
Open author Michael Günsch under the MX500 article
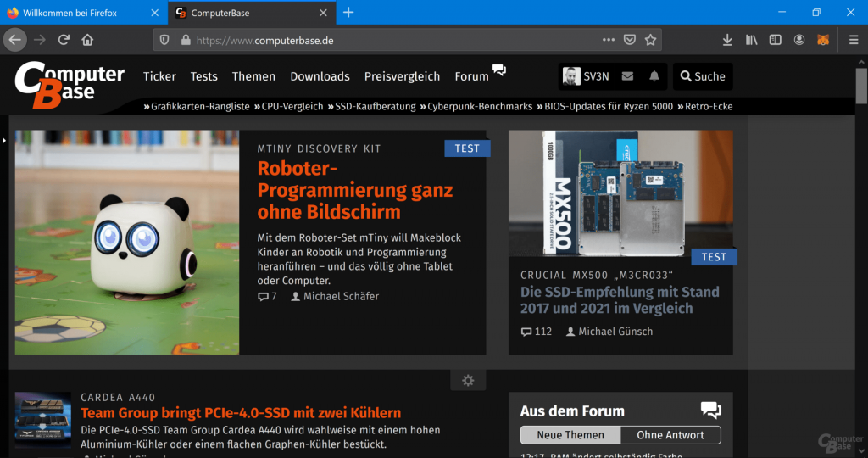[x=609, y=332]
